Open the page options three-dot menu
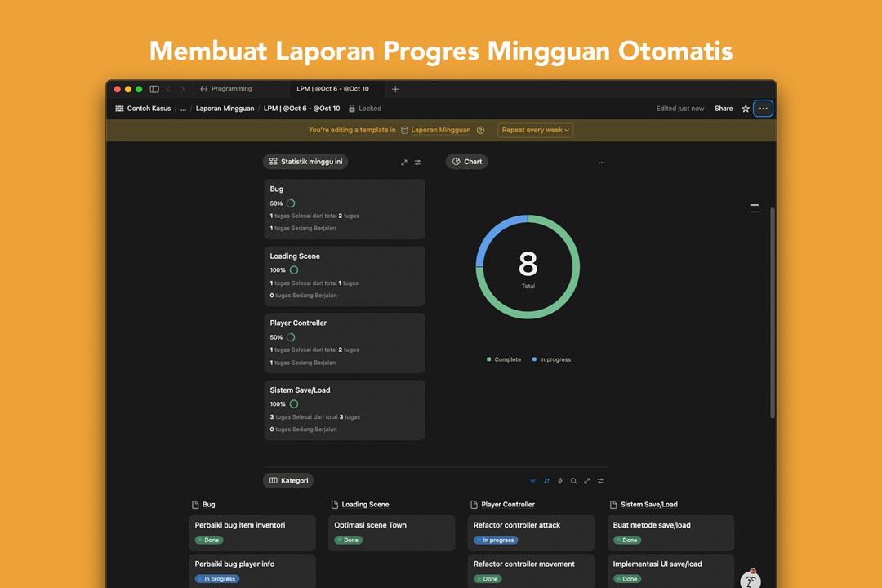 coord(763,109)
